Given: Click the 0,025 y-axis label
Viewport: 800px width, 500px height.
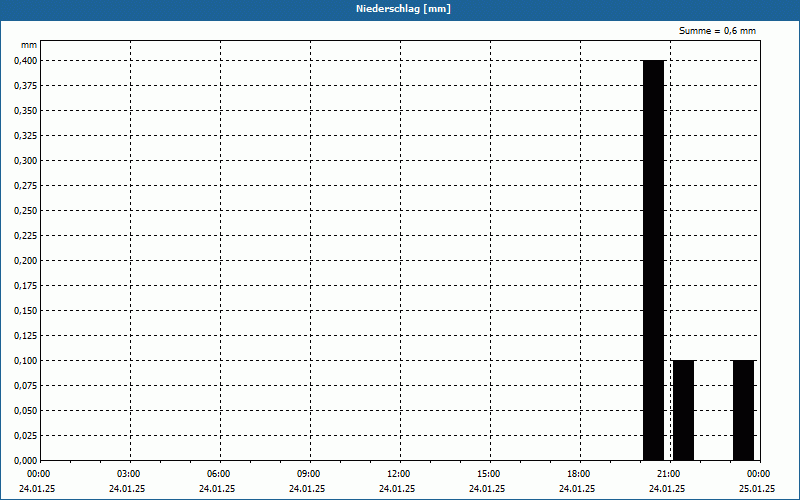Looking at the screenshot, I should (26, 436).
